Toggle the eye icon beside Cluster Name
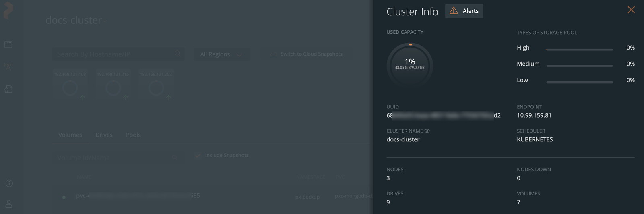The image size is (644, 214). point(427,131)
